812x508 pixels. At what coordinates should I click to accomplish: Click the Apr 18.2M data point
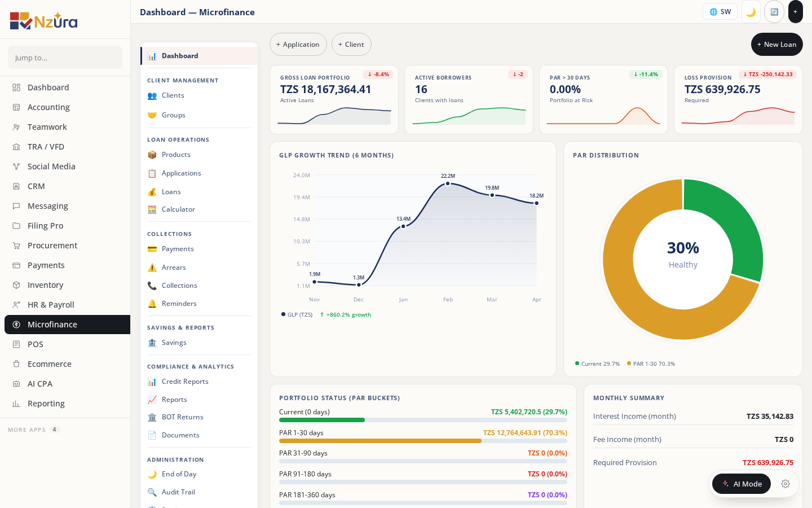pos(536,203)
